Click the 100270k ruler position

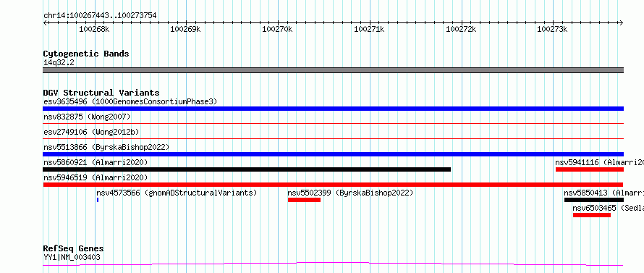(x=277, y=29)
